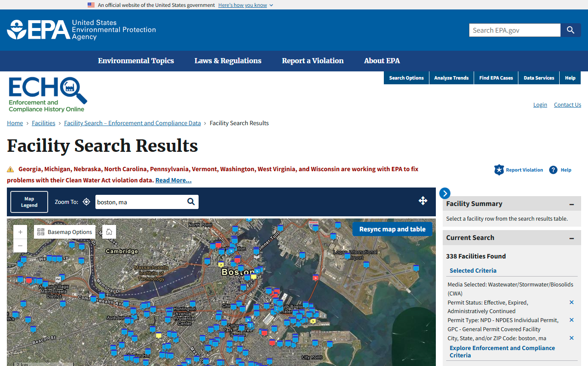This screenshot has width=588, height=366.
Task: Run the map location search magnifier
Action: click(x=191, y=202)
